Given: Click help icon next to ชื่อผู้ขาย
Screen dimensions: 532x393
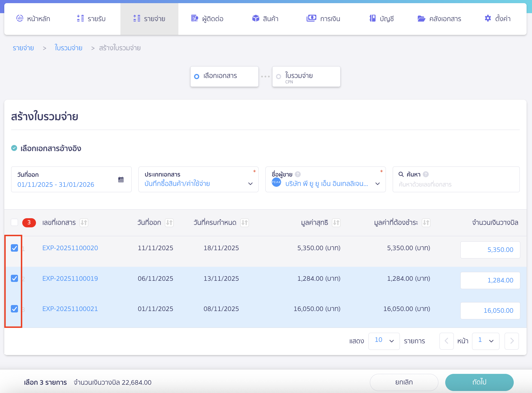Looking at the screenshot, I should point(298,174).
